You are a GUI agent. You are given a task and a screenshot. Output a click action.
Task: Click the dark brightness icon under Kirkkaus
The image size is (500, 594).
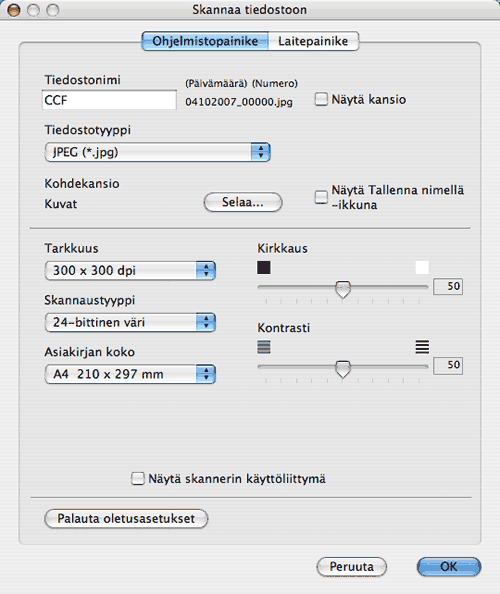[x=264, y=267]
